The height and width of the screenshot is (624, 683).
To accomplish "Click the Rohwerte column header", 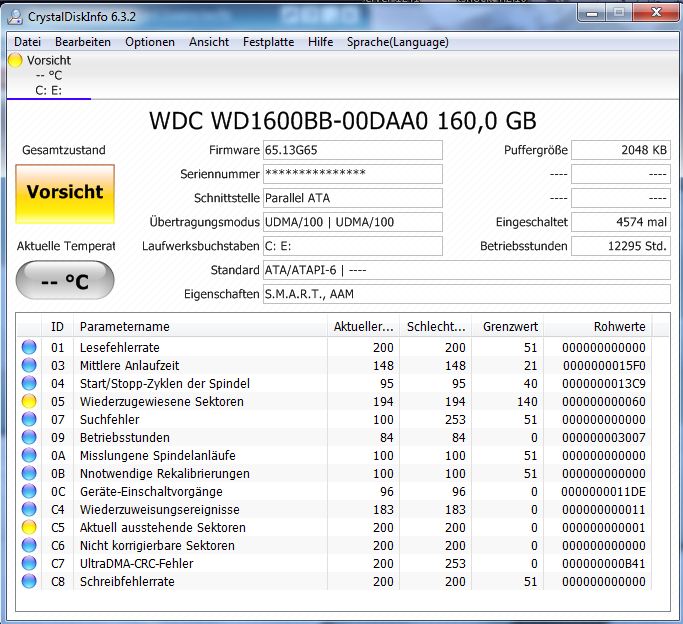I will (598, 326).
